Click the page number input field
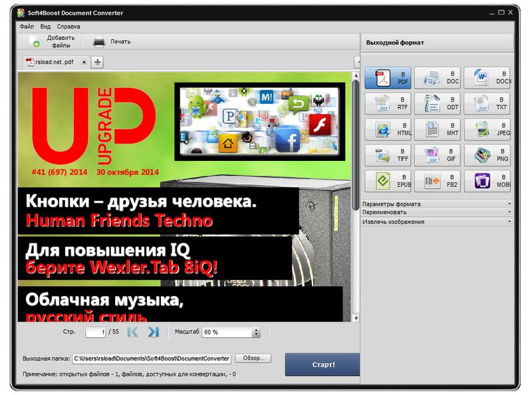This screenshot has width=532, height=395. pos(96,332)
